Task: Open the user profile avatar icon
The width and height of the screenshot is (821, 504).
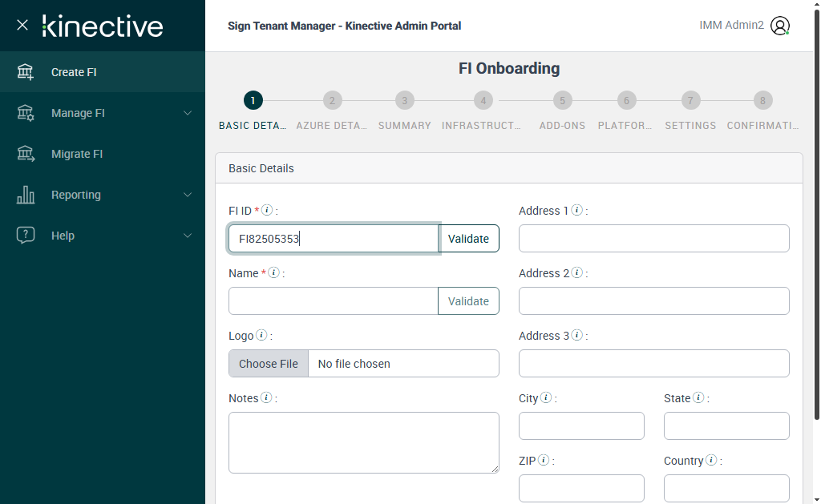Action: tap(779, 26)
